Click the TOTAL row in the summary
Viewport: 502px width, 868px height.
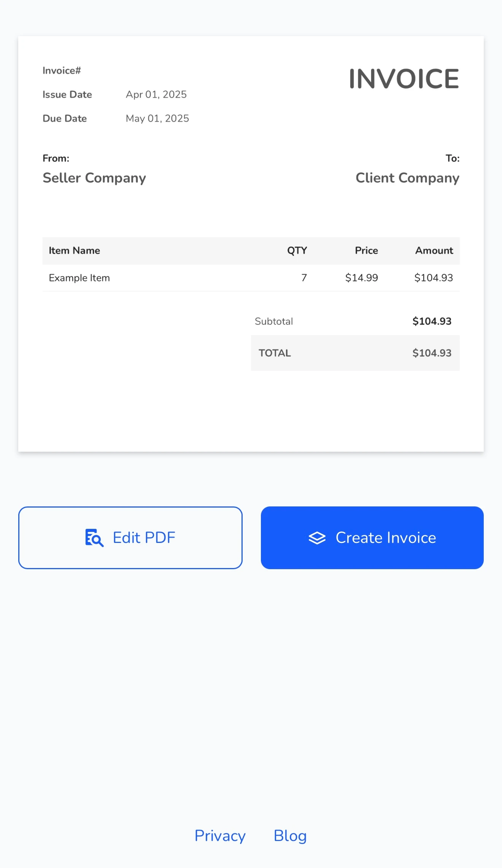click(x=355, y=353)
